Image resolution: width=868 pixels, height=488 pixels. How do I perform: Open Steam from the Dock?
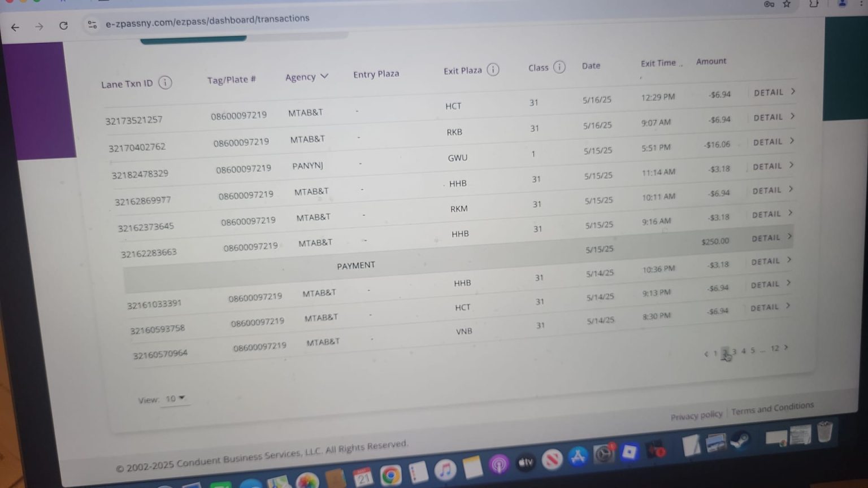(740, 441)
